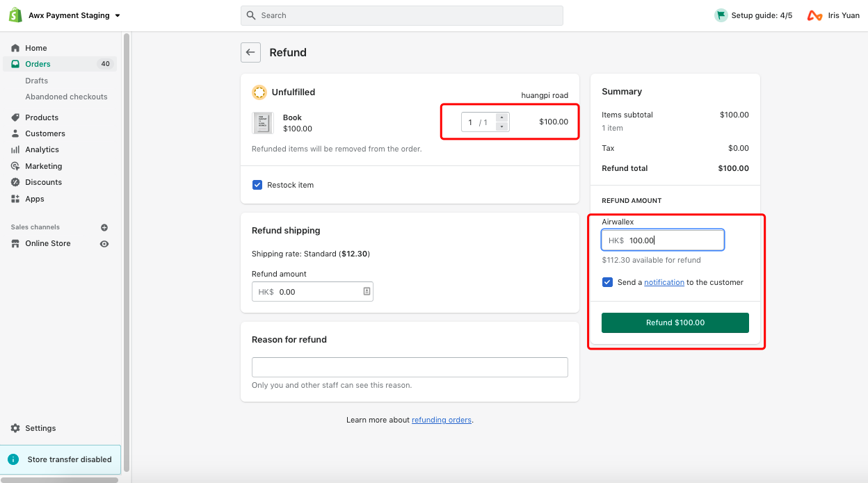
Task: Click the Analytics bar chart icon
Action: 15,149
